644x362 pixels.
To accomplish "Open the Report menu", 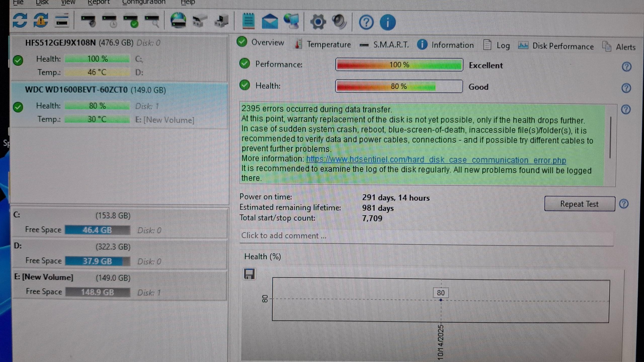I will (x=99, y=3).
